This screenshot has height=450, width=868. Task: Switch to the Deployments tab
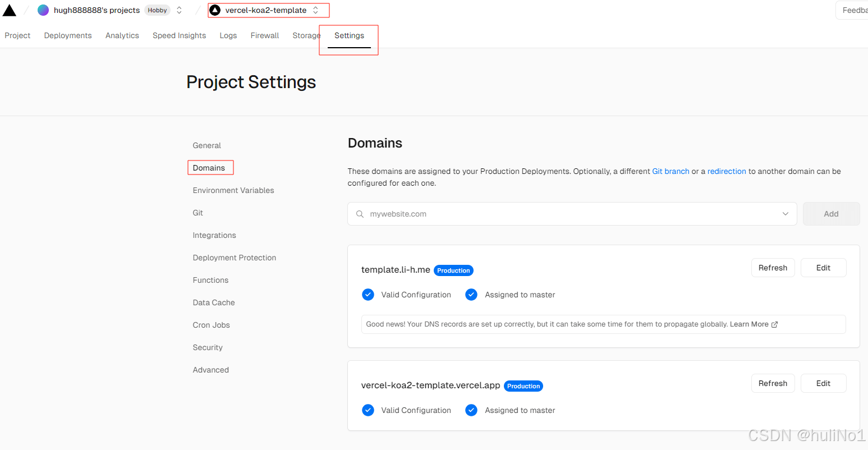click(68, 35)
